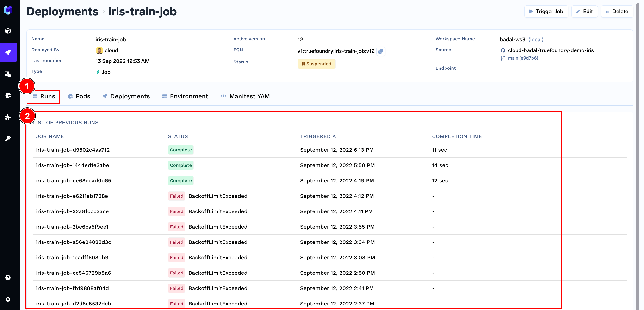Image resolution: width=644 pixels, height=310 pixels.
Task: Click the TrueFoundry logo icon
Action: click(x=8, y=10)
